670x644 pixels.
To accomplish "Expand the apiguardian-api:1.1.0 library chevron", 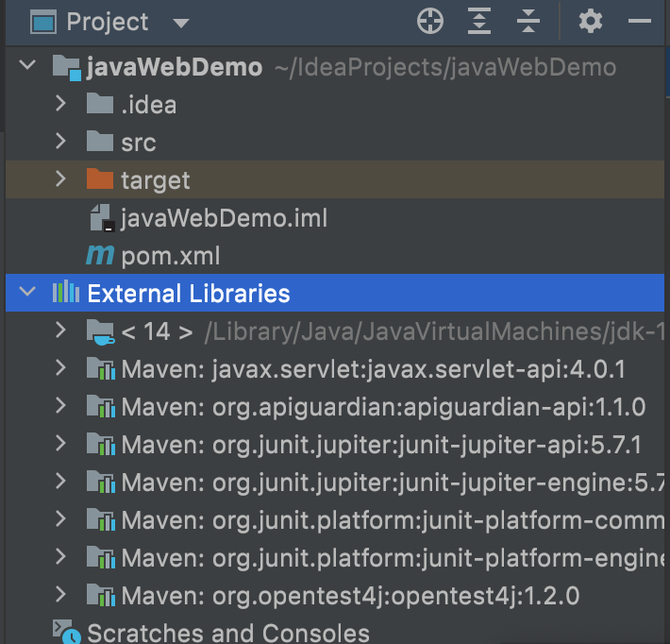I will 60,405.
